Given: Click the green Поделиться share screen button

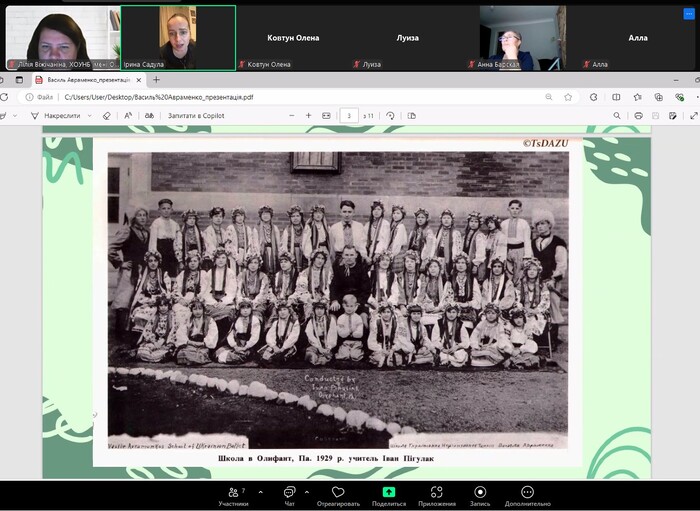Looking at the screenshot, I should click(389, 496).
